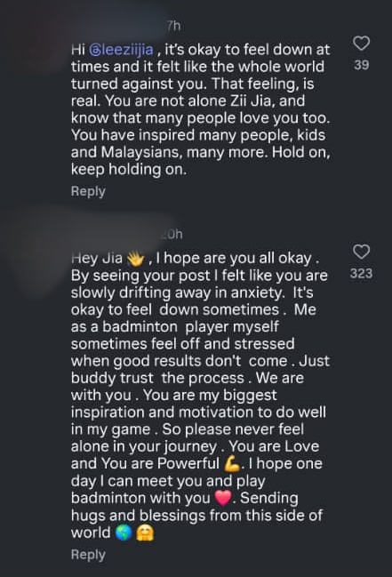This screenshot has height=577, width=392.
Task: Click the flexed bicep emoji after 'Powerful'
Action: pos(232,464)
